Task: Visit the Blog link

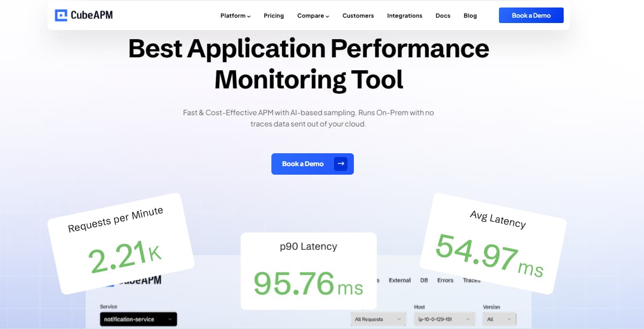Action: coord(470,16)
